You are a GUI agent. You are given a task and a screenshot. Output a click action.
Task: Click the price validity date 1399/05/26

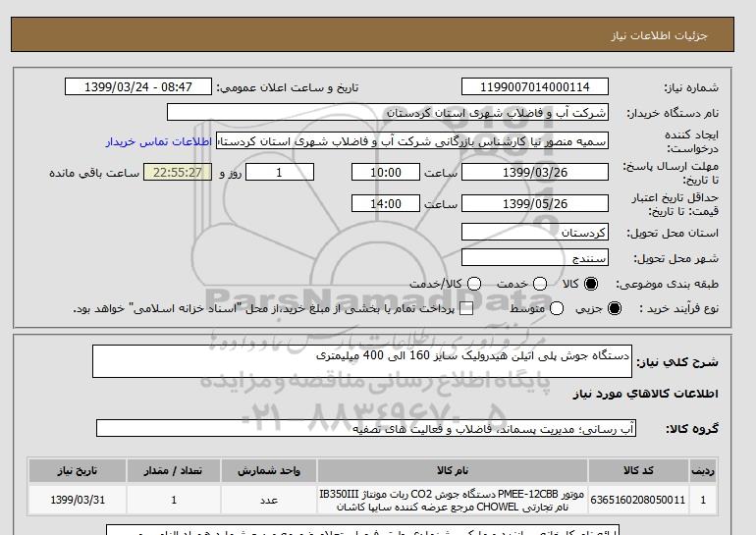point(535,203)
